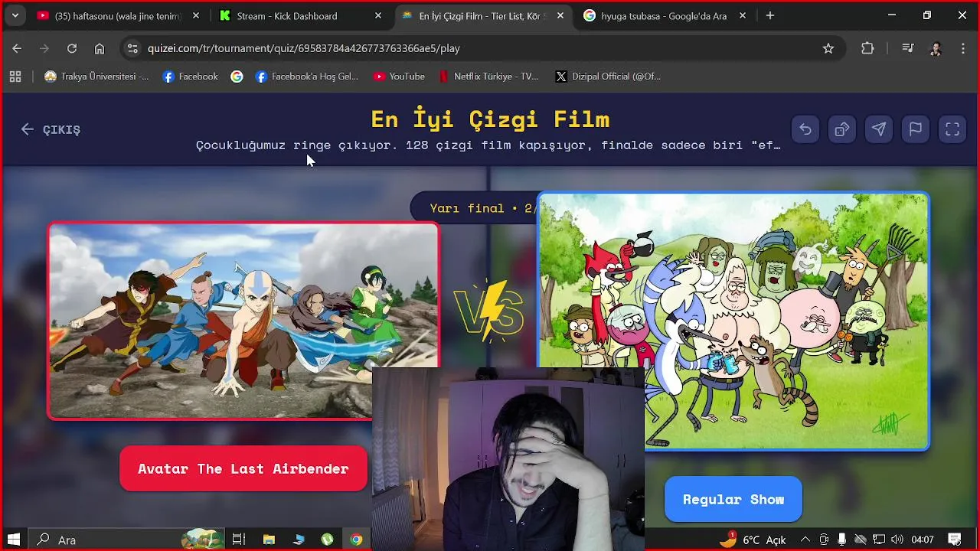
Task: Reload the current page
Action: (x=72, y=48)
